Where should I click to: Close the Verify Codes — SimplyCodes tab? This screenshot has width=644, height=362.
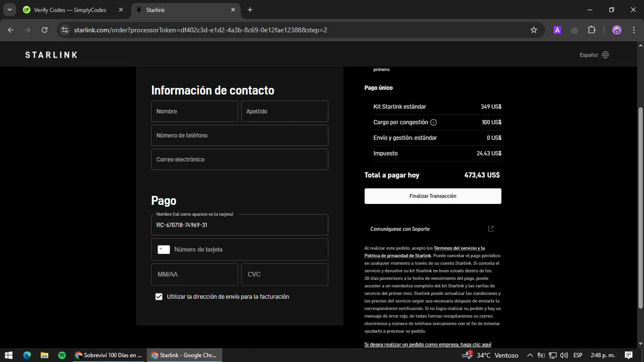pyautogui.click(x=121, y=10)
